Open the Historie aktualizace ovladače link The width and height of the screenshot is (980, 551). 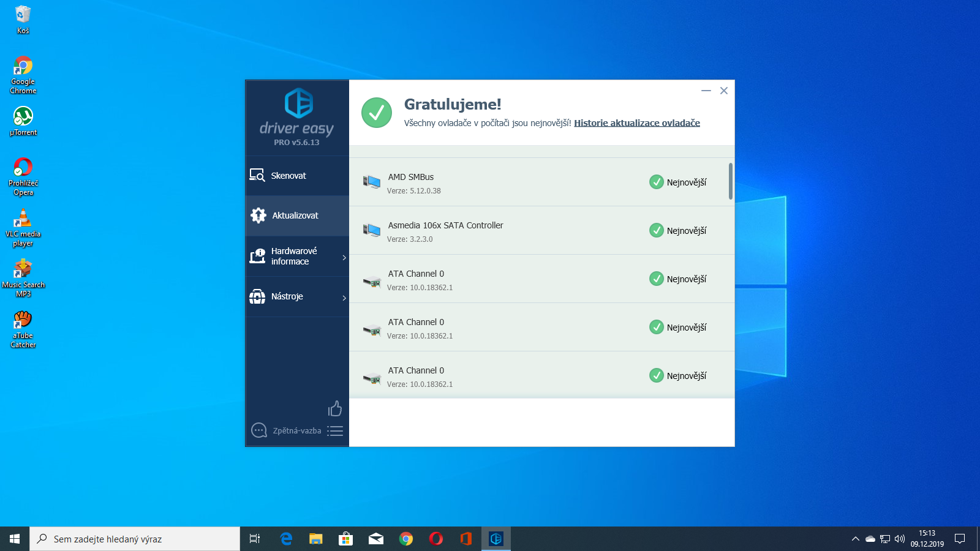coord(636,123)
